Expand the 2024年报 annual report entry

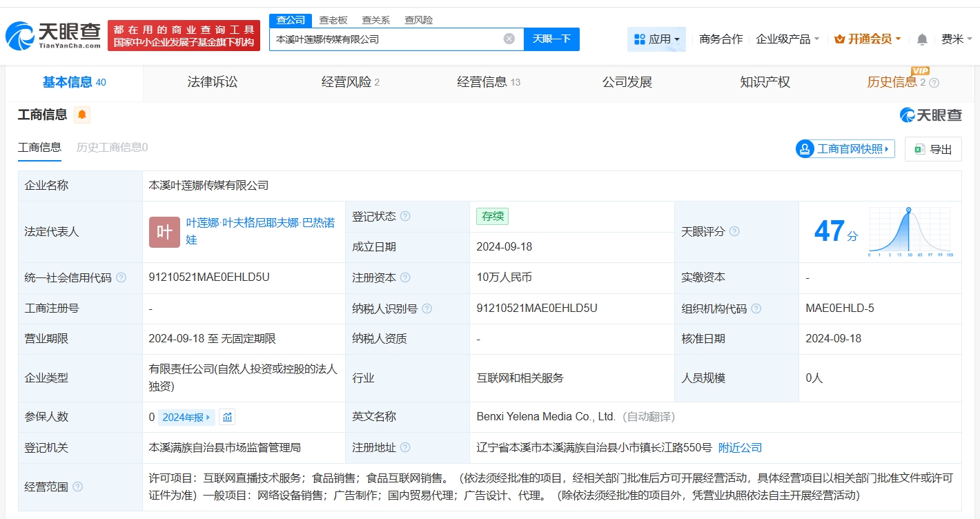pos(184,417)
